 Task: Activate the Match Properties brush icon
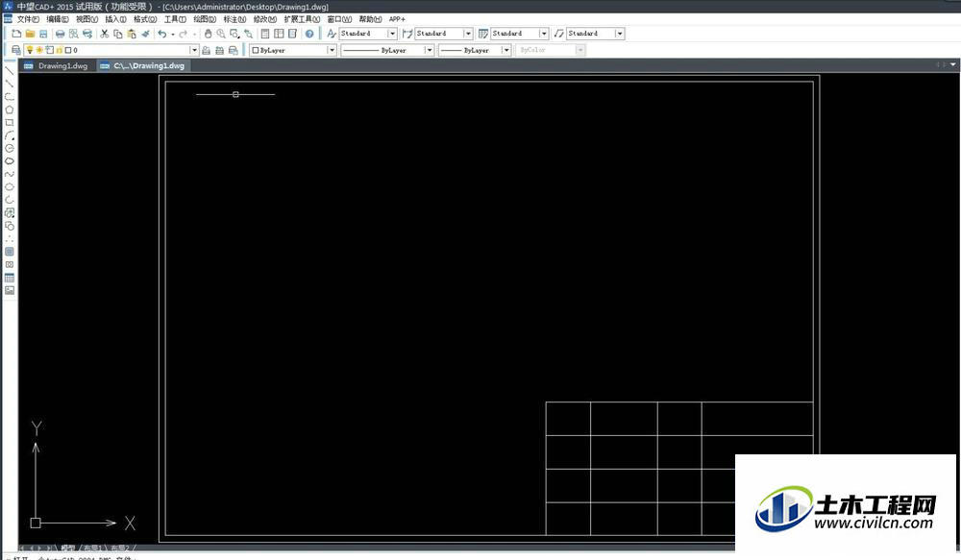tap(145, 34)
